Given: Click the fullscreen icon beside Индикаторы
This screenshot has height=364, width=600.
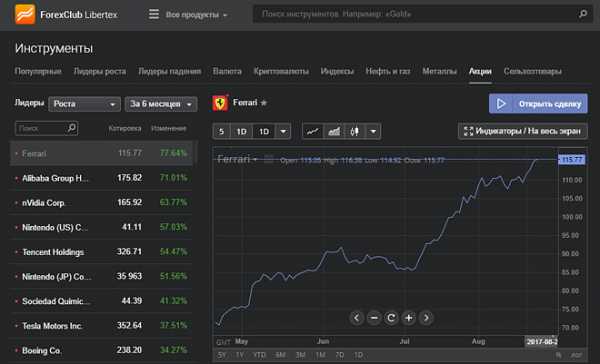Looking at the screenshot, I should [468, 131].
